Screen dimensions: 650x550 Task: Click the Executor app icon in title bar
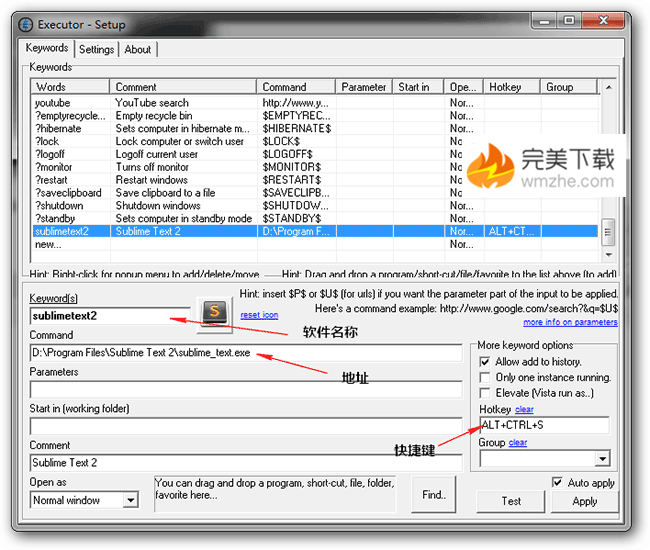pos(26,24)
